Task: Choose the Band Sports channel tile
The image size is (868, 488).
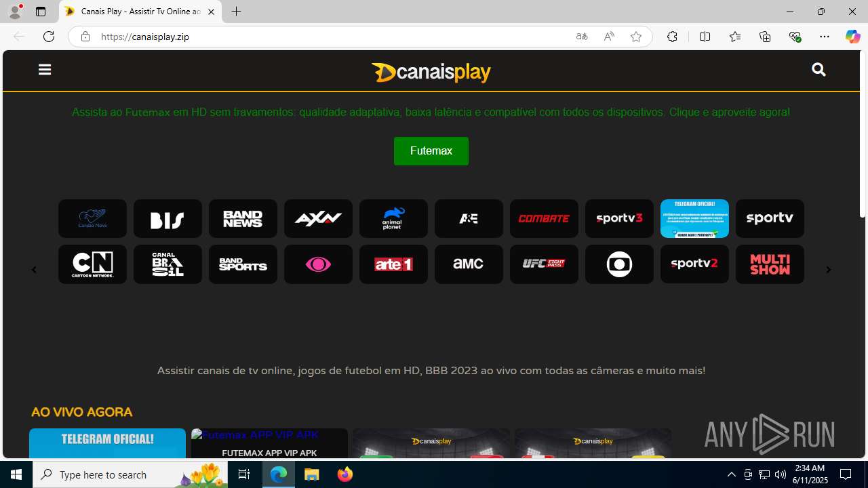Action: 243,264
